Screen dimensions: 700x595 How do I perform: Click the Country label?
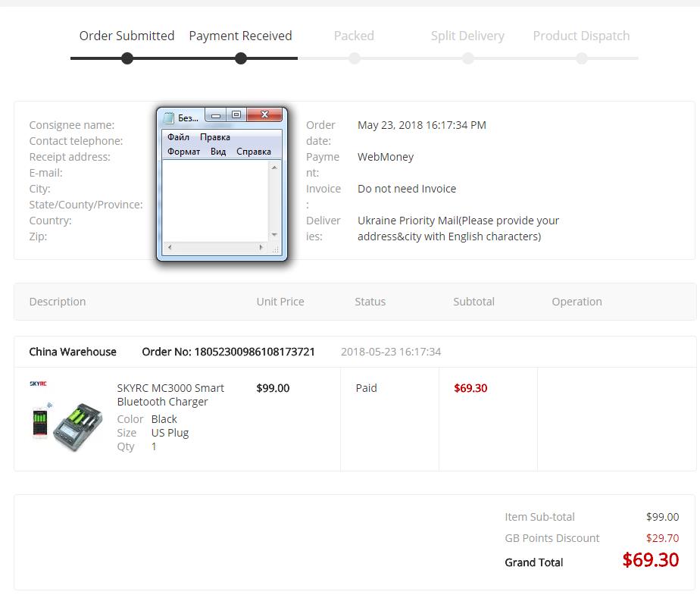(x=51, y=221)
